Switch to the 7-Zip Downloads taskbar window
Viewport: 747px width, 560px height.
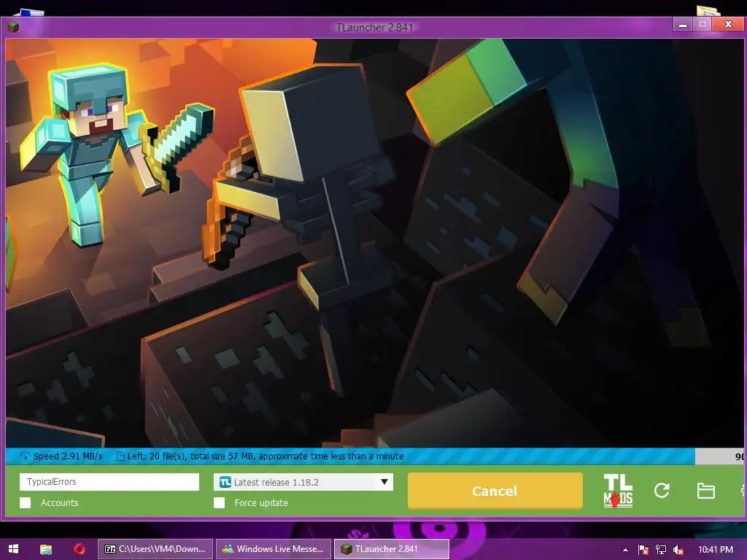point(155,549)
